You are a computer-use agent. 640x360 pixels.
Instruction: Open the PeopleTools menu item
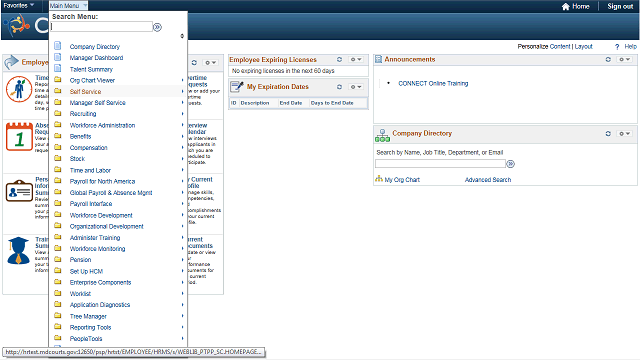[x=86, y=339]
